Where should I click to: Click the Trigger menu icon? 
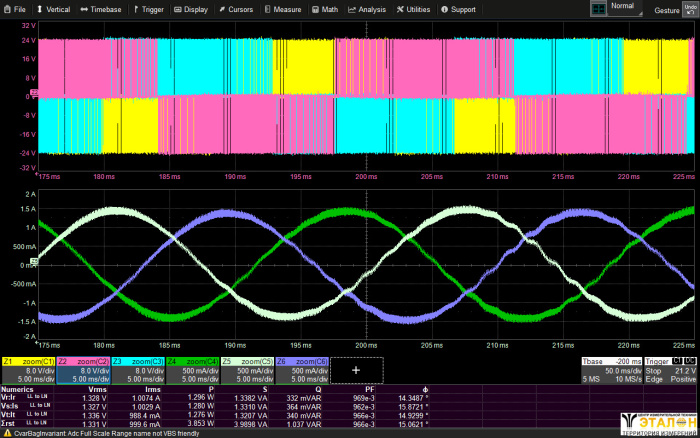134,9
